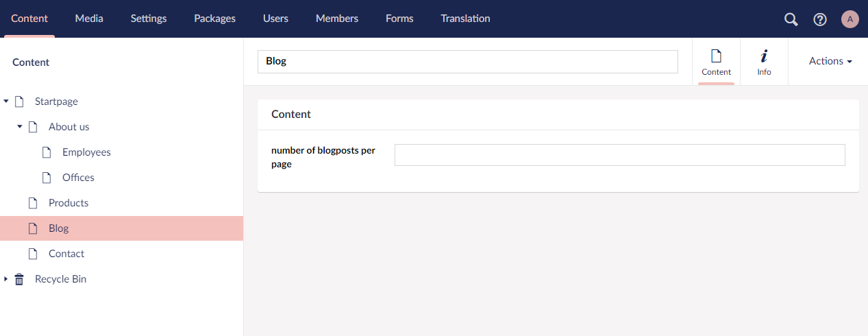Image resolution: width=868 pixels, height=336 pixels.
Task: Open the Settings section
Action: (149, 19)
